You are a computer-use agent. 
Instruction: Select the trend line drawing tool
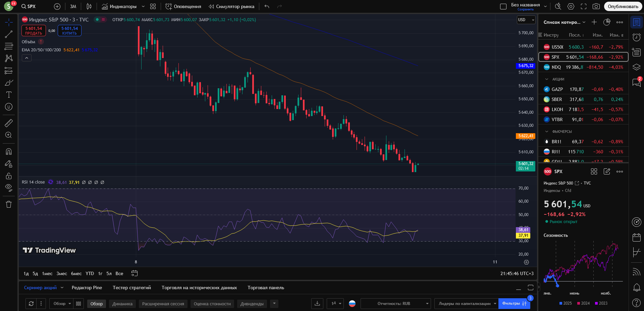tap(9, 34)
